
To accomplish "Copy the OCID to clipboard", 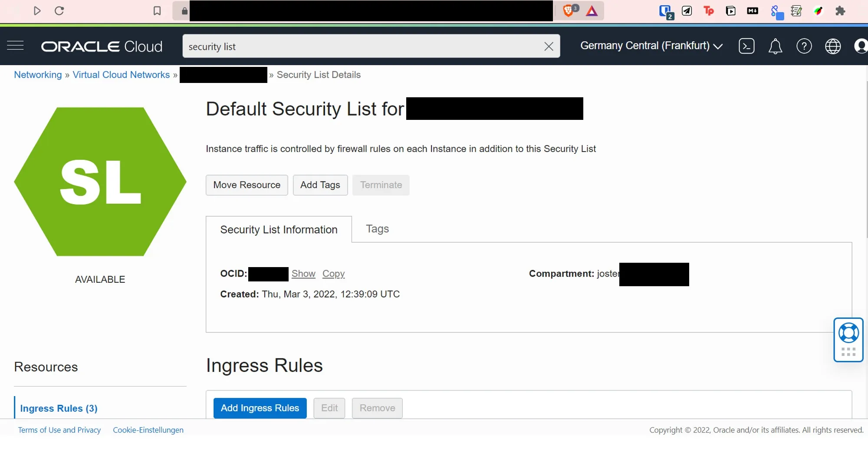I will (x=333, y=274).
